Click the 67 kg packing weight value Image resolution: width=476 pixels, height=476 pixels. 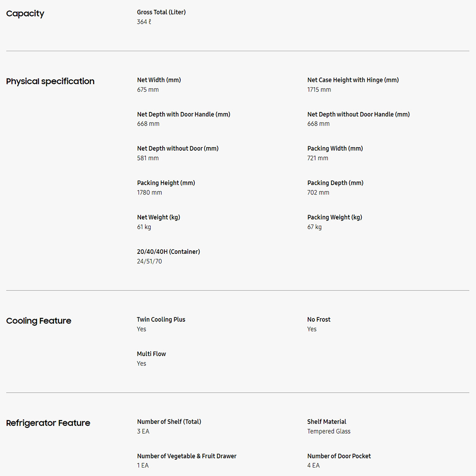pos(314,227)
